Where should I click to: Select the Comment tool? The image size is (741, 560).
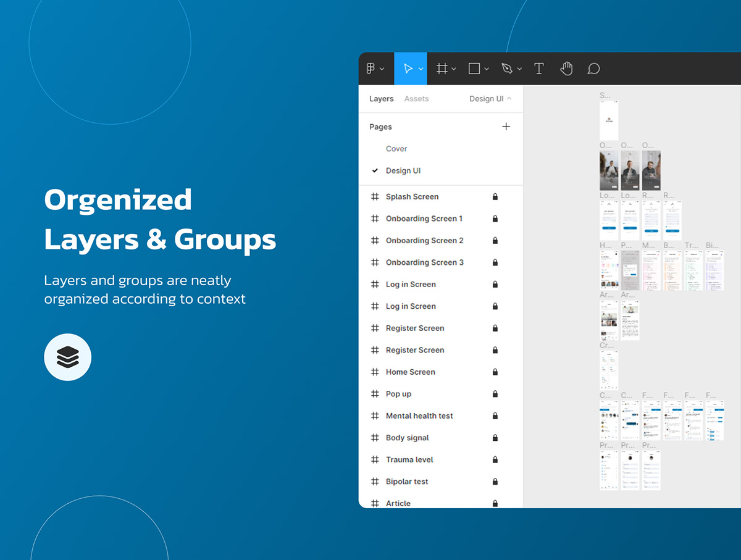[x=593, y=69]
